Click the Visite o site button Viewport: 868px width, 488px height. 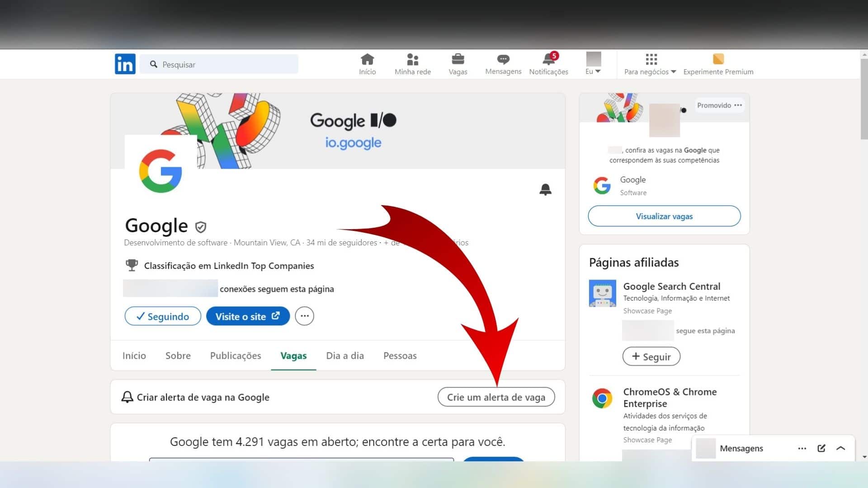(x=248, y=316)
